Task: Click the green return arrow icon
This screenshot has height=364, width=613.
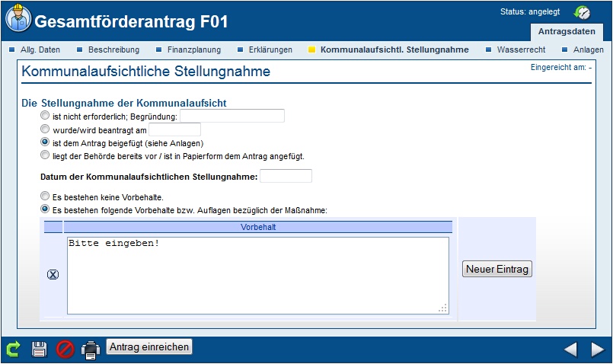Action: point(13,349)
